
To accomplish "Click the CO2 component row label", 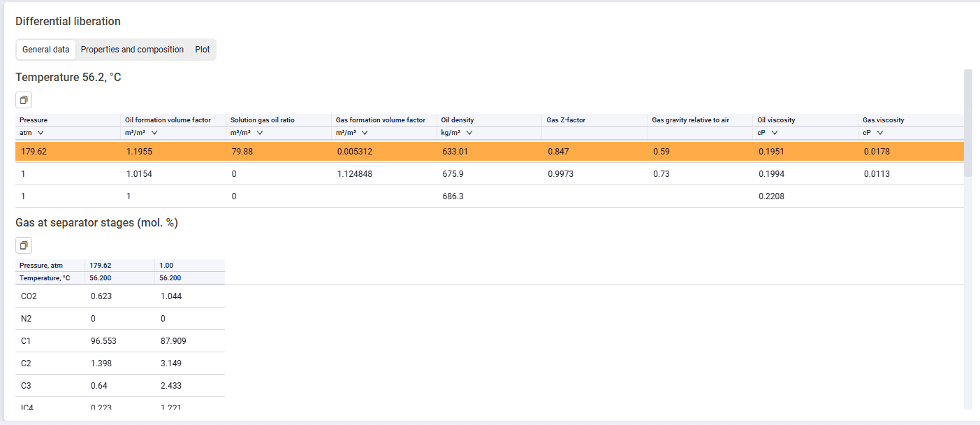I will pos(29,296).
